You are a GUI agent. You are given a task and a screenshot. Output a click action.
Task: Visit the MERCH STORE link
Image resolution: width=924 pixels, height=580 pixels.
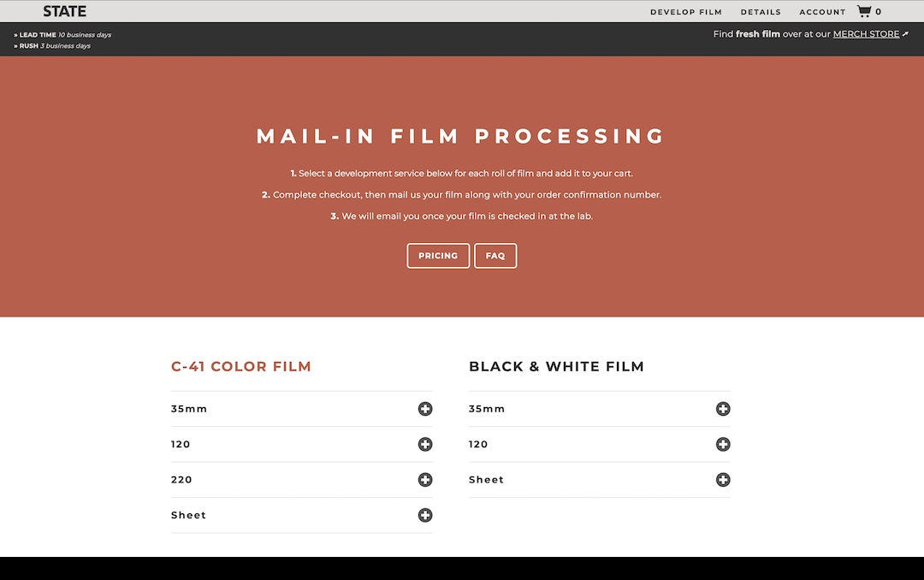coord(867,33)
